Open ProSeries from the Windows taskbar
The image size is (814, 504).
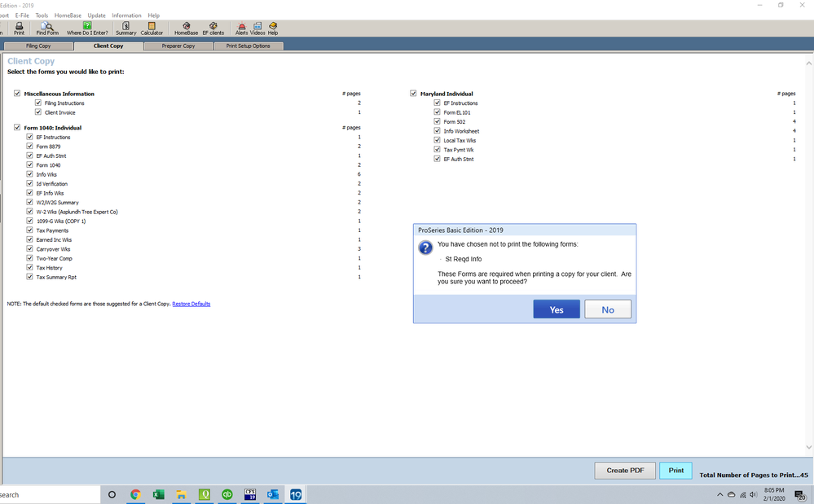(x=294, y=493)
